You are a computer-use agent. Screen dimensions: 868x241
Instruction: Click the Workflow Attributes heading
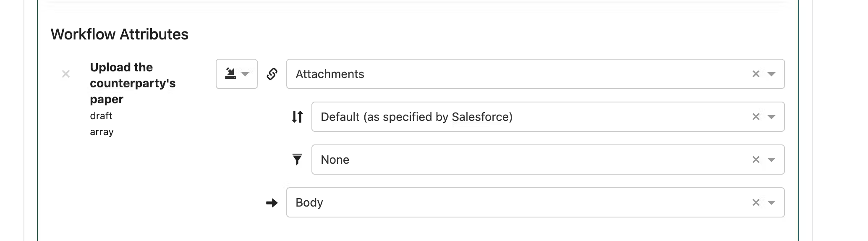coord(120,34)
